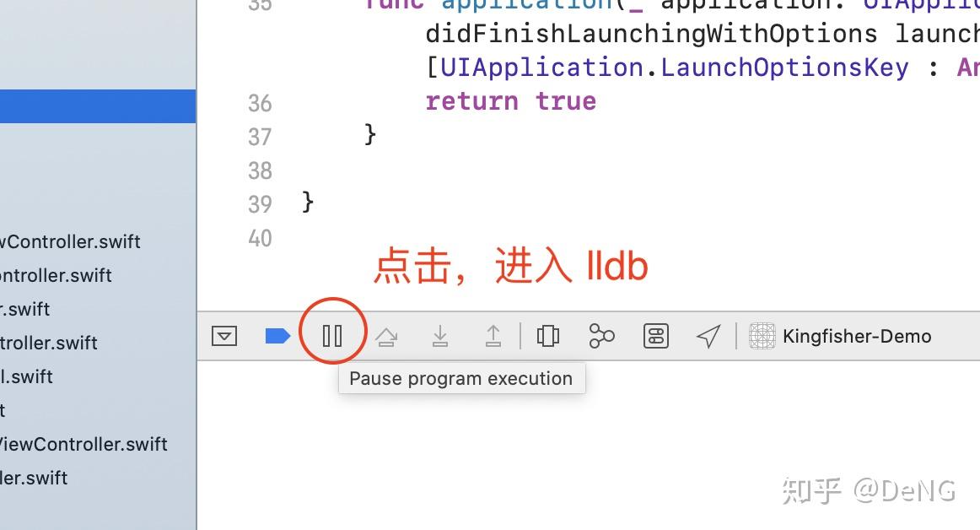Toggle the blue breakpoints activation button
The height and width of the screenshot is (530, 980).
[277, 336]
